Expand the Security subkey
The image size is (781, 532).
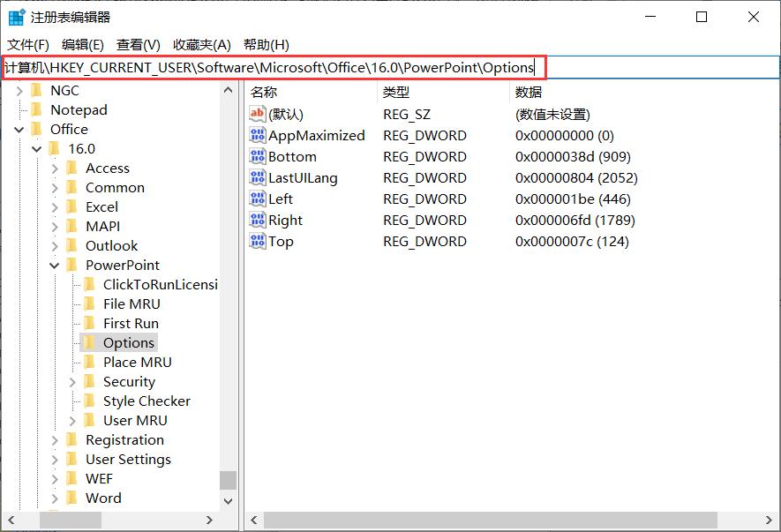72,381
